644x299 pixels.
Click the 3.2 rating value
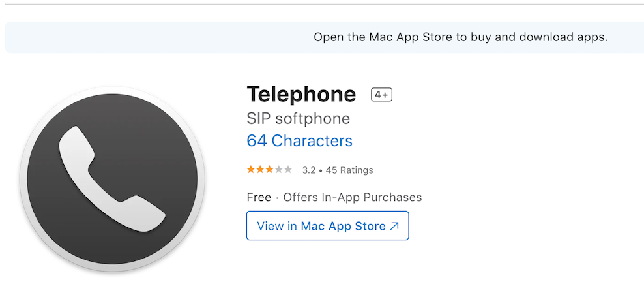pyautogui.click(x=309, y=170)
